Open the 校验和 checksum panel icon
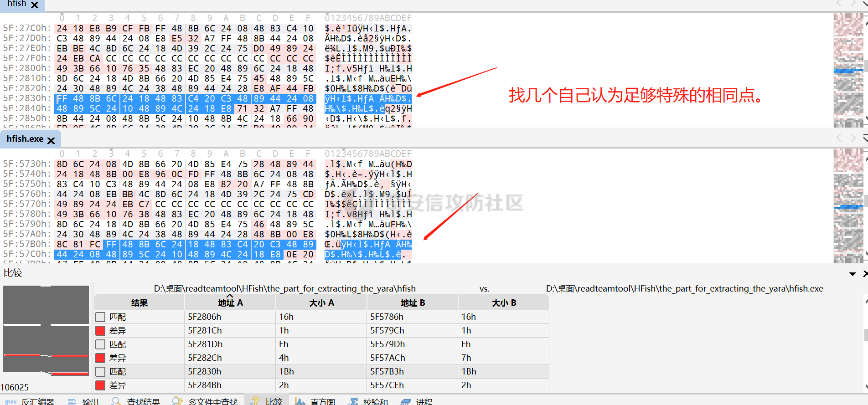This screenshot has width=868, height=405. 353,401
